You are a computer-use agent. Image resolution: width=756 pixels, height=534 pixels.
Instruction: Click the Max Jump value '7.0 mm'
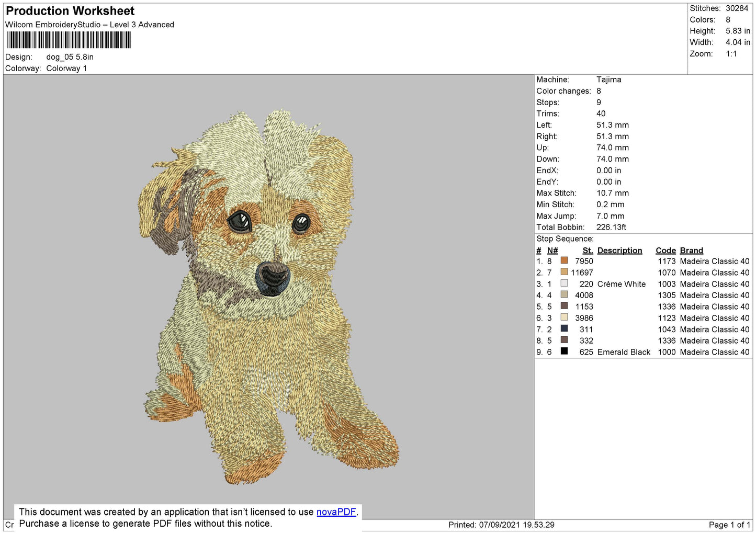pyautogui.click(x=611, y=216)
